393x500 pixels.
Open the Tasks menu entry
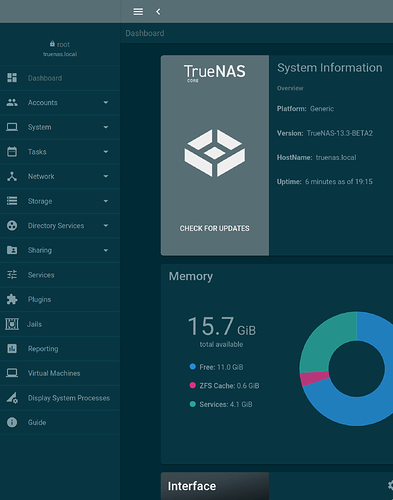coord(60,152)
